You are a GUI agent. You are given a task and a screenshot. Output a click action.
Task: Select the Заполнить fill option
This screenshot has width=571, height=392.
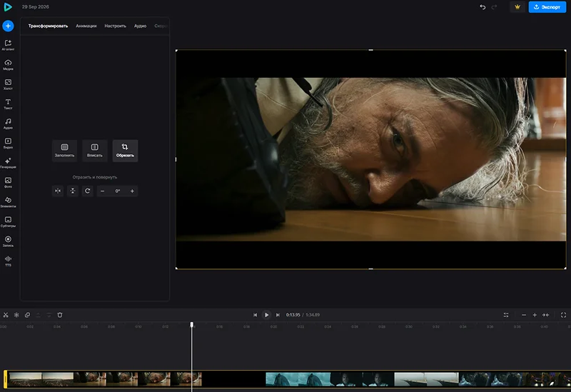(x=64, y=151)
